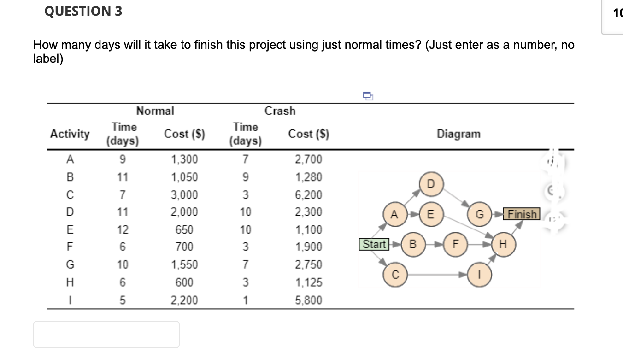Image resolution: width=623 pixels, height=364 pixels.
Task: Click the pop-out window icon above the table
Action: tap(367, 95)
